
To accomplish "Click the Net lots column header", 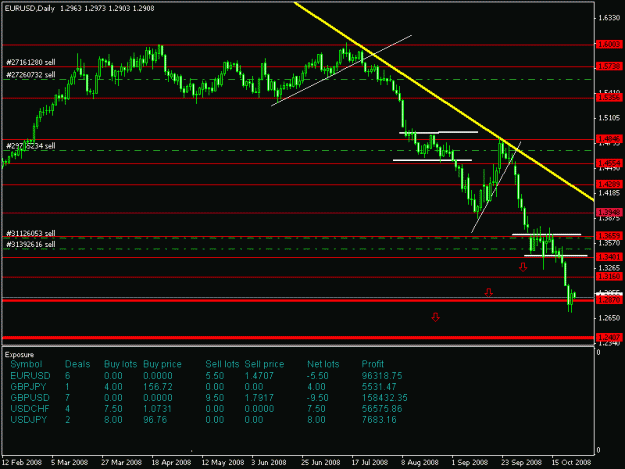I will point(323,364).
